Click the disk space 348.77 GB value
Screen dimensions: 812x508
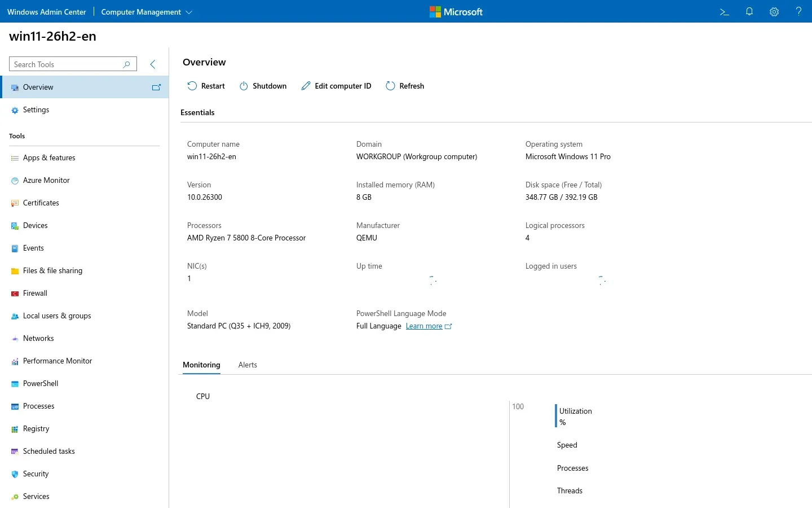(562, 197)
